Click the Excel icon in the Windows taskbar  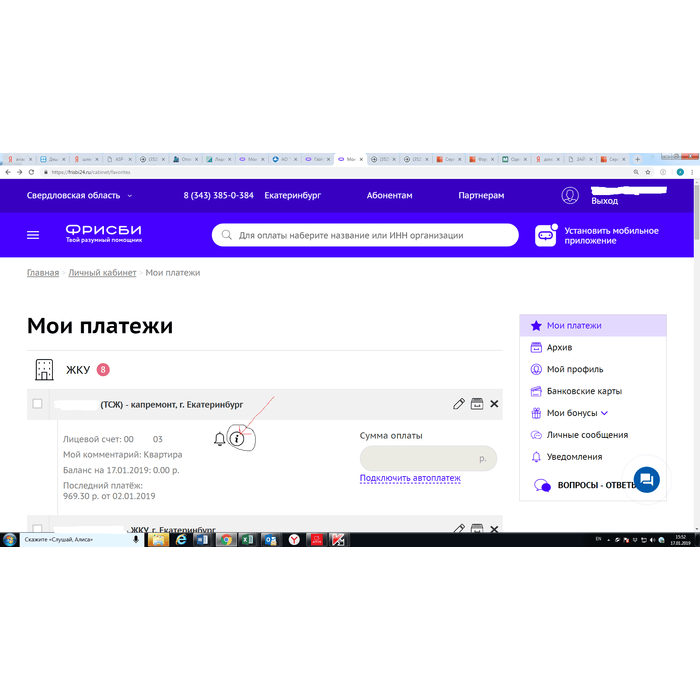tap(269, 539)
